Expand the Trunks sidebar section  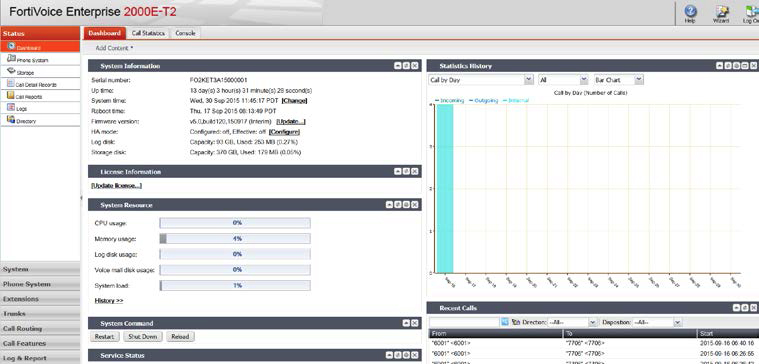pos(40,314)
